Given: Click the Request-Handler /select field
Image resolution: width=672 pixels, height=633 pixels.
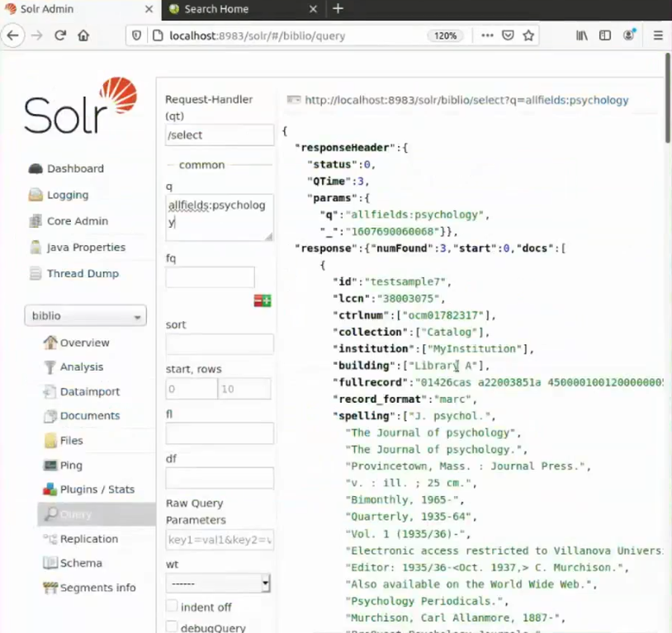Looking at the screenshot, I should (x=220, y=135).
